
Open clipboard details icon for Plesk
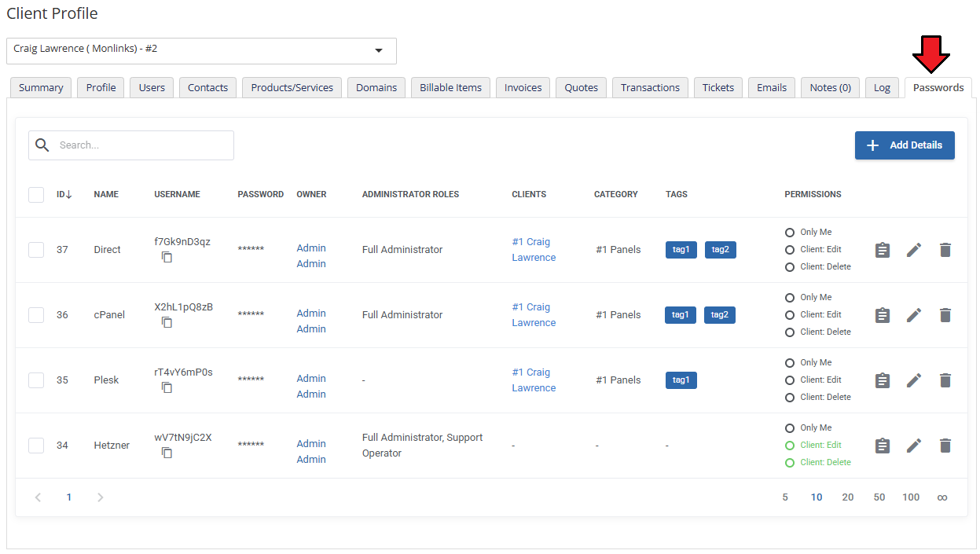(x=883, y=380)
